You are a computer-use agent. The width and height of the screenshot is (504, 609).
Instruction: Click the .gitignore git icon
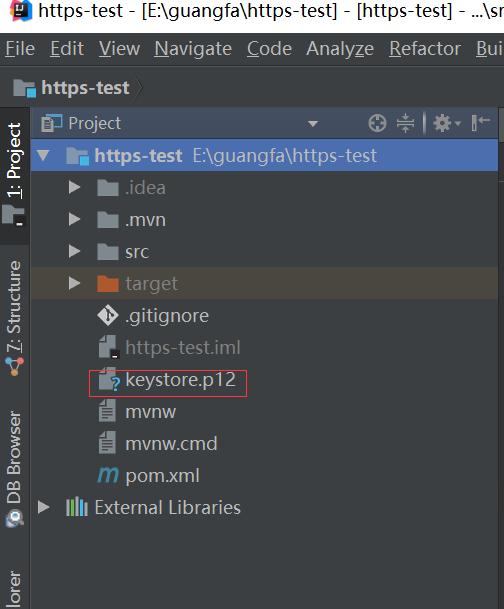click(108, 315)
